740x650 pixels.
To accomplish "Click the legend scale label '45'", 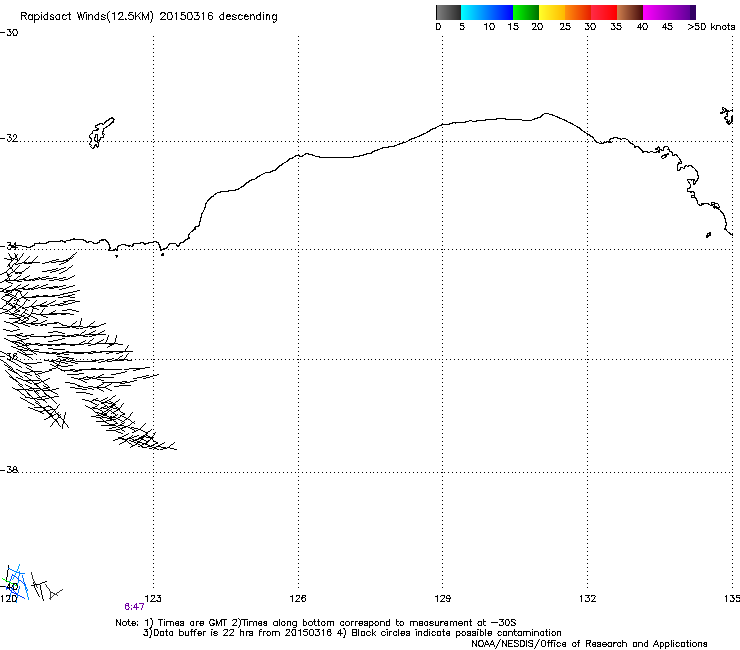I will 667,27.
